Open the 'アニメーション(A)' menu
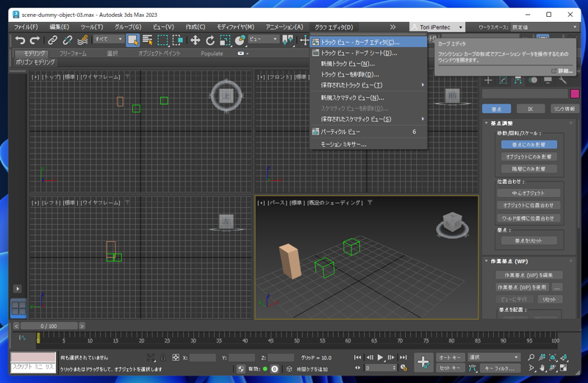The image size is (588, 383). [x=284, y=27]
